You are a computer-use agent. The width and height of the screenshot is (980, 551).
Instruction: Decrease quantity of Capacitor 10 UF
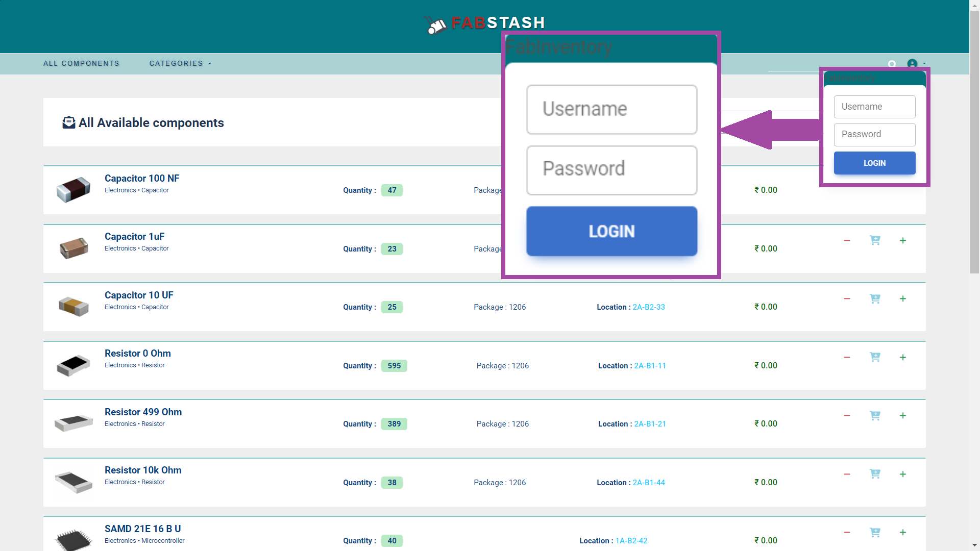click(x=847, y=299)
